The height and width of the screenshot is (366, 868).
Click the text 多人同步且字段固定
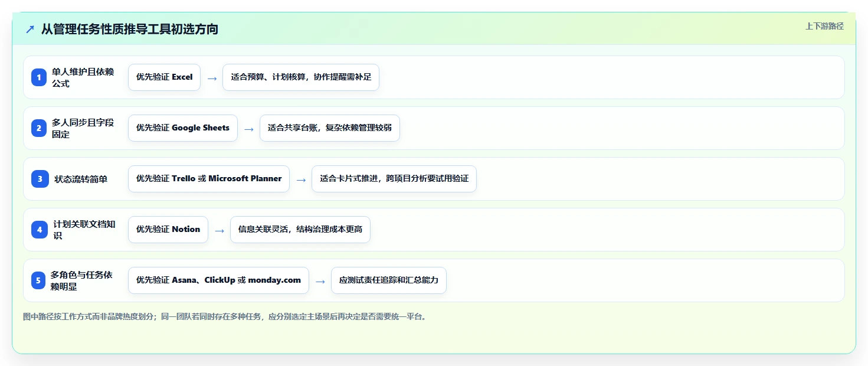tap(83, 128)
